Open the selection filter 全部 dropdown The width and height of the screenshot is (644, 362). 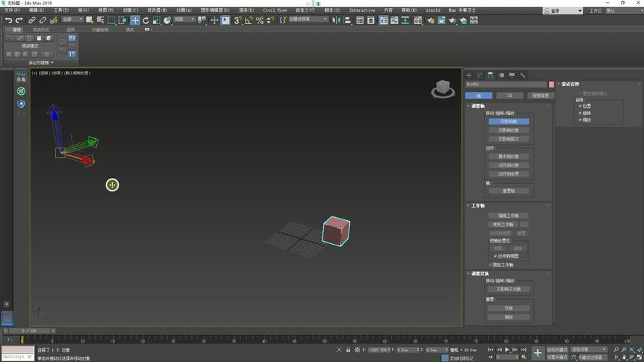pos(72,20)
